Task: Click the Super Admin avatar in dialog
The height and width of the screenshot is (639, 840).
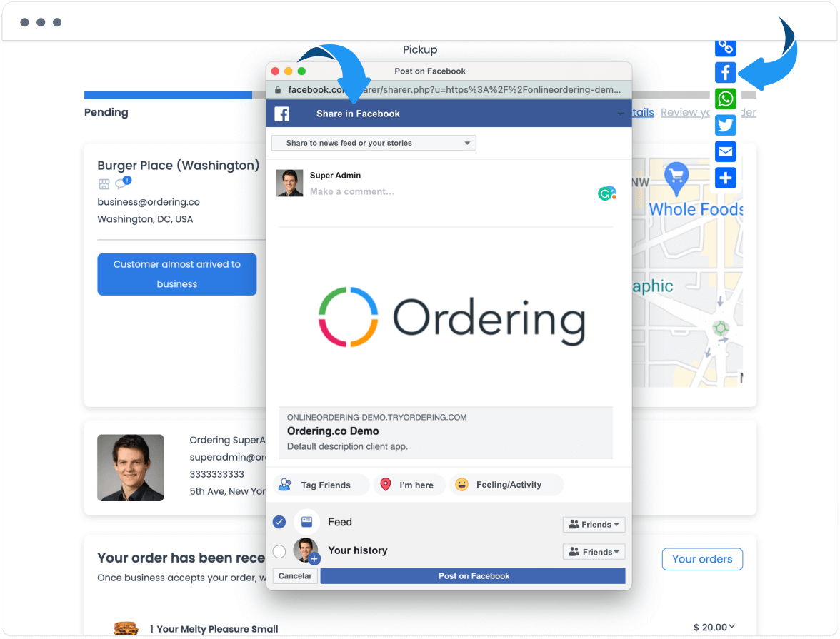Action: coord(289,183)
